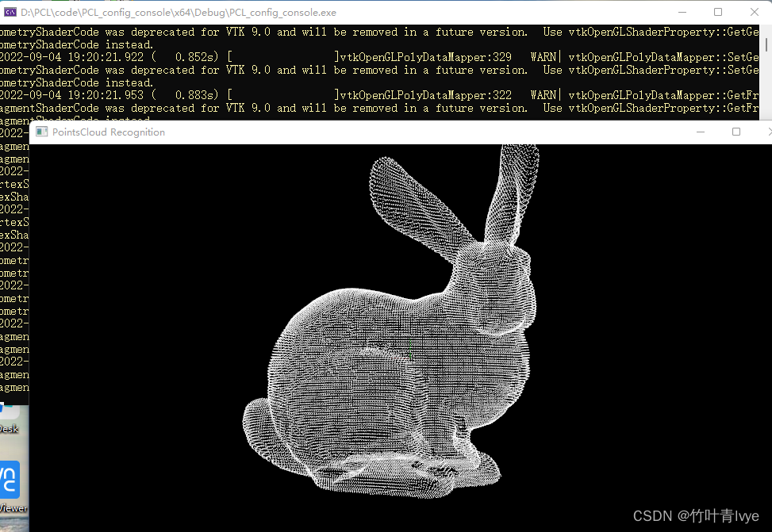Click the PointsCloud Recognition title text
The height and width of the screenshot is (532, 772).
coord(109,132)
